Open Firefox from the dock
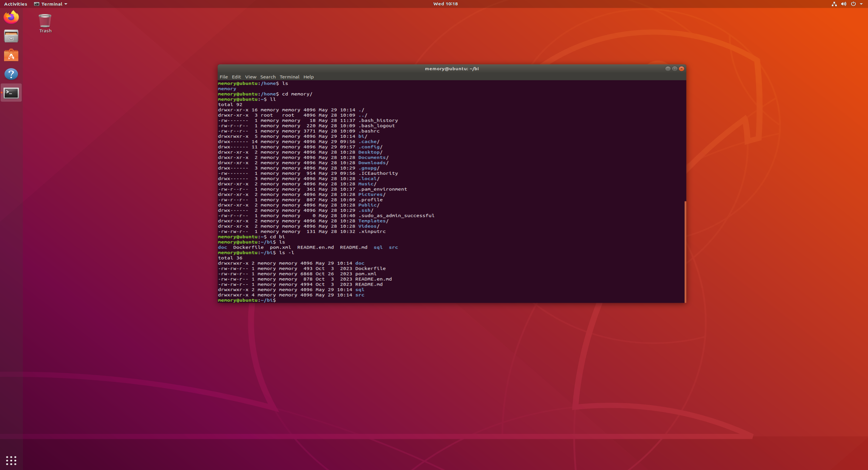The image size is (868, 470). pos(11,17)
